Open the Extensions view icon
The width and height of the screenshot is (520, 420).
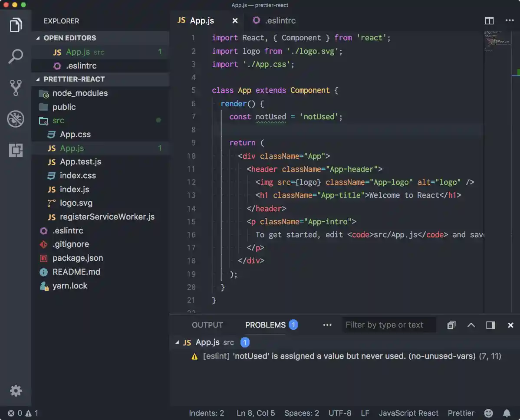click(16, 150)
